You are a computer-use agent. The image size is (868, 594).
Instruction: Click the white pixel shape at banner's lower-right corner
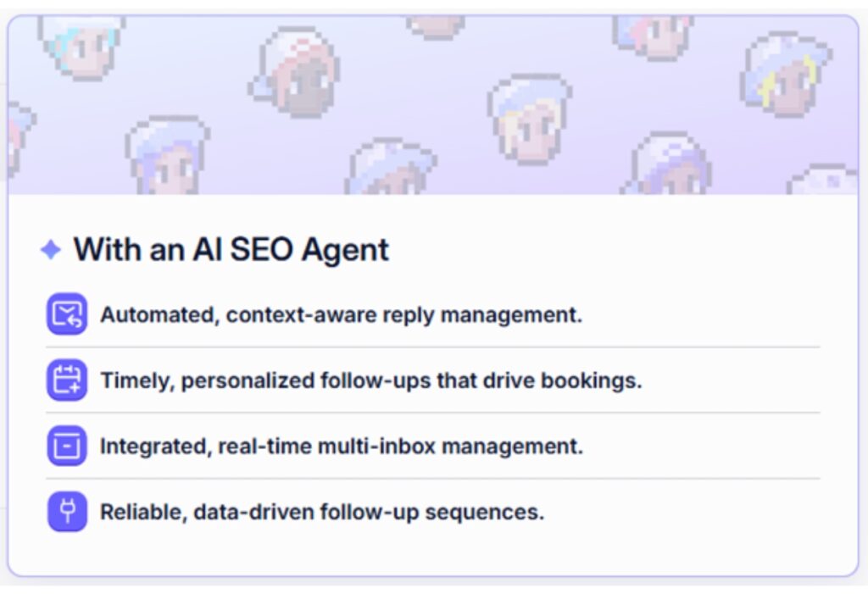click(822, 180)
